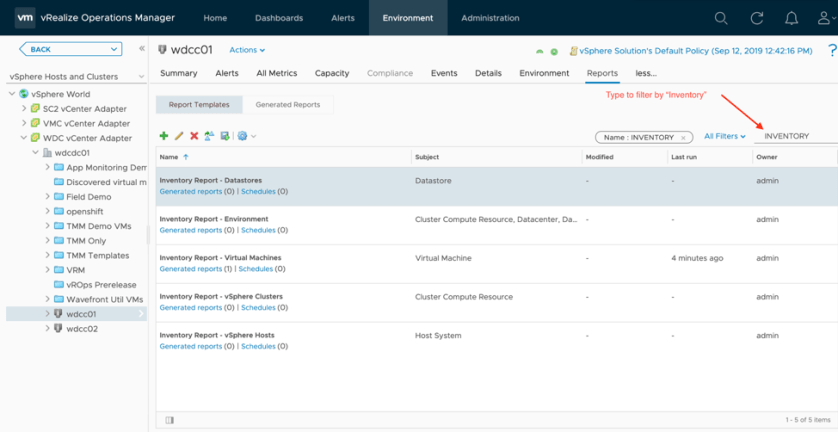This screenshot has height=432, width=838.
Task: Open vSphere Solution's Default Policy link
Action: pyautogui.click(x=642, y=51)
